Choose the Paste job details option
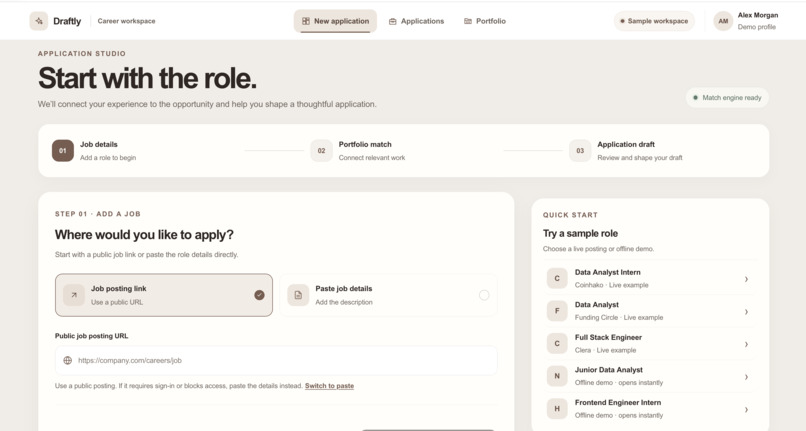The height and width of the screenshot is (431, 806). pyautogui.click(x=389, y=295)
